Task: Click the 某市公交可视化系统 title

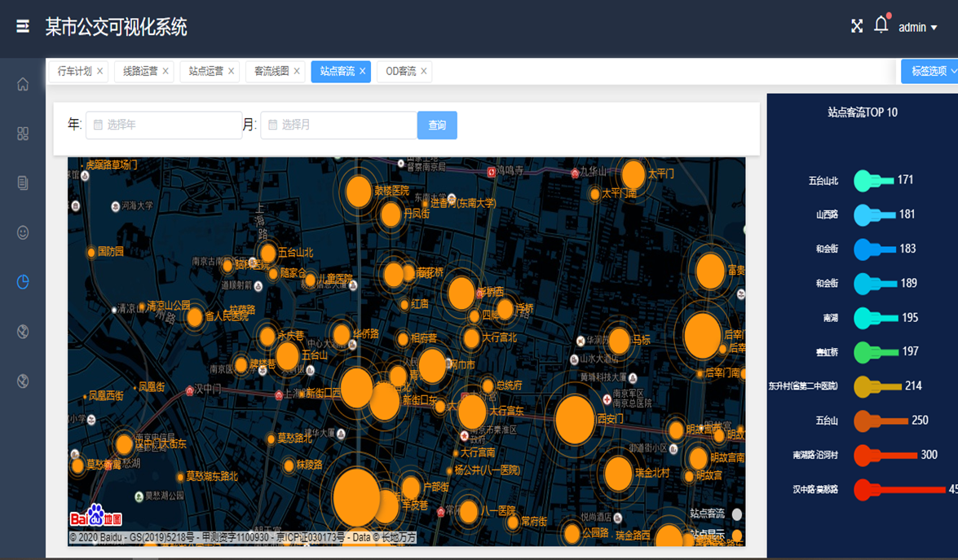Action: (116, 28)
